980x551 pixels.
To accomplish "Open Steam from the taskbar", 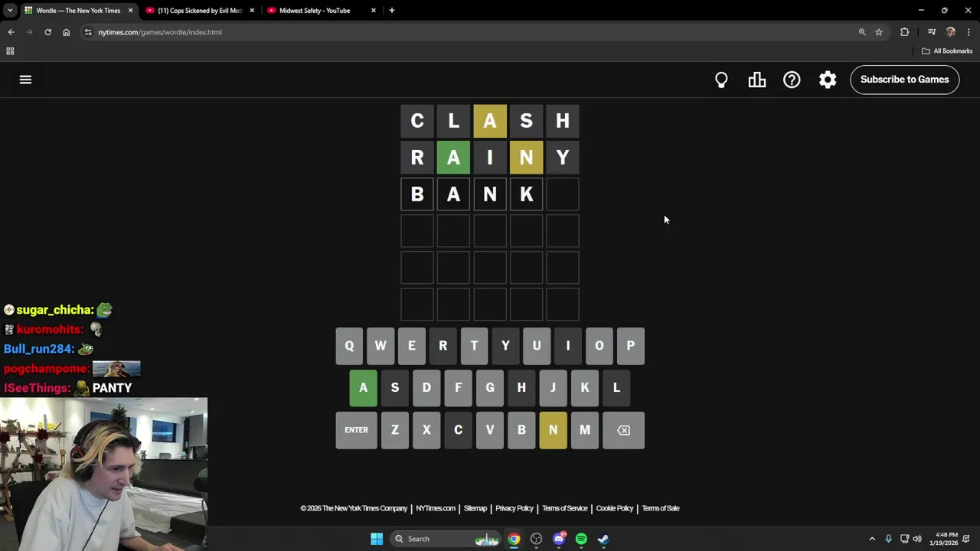I will tap(603, 539).
